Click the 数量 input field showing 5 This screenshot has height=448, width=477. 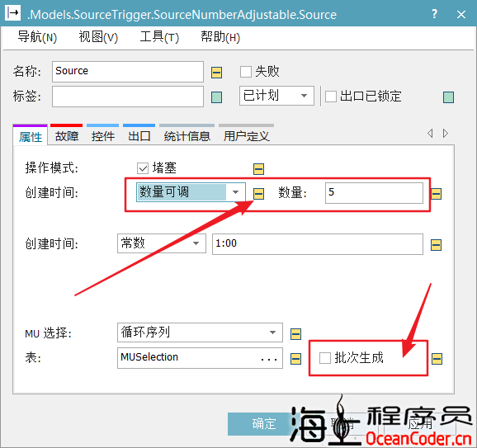pyautogui.click(x=374, y=193)
